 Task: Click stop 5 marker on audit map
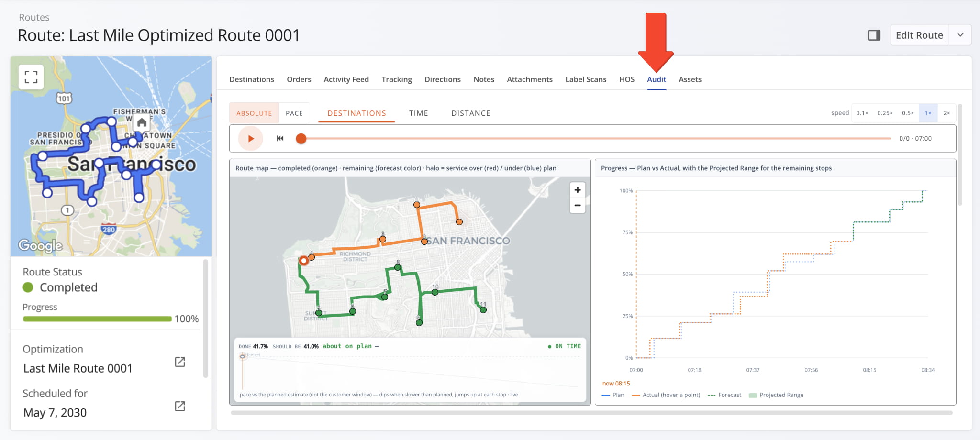pos(319,313)
